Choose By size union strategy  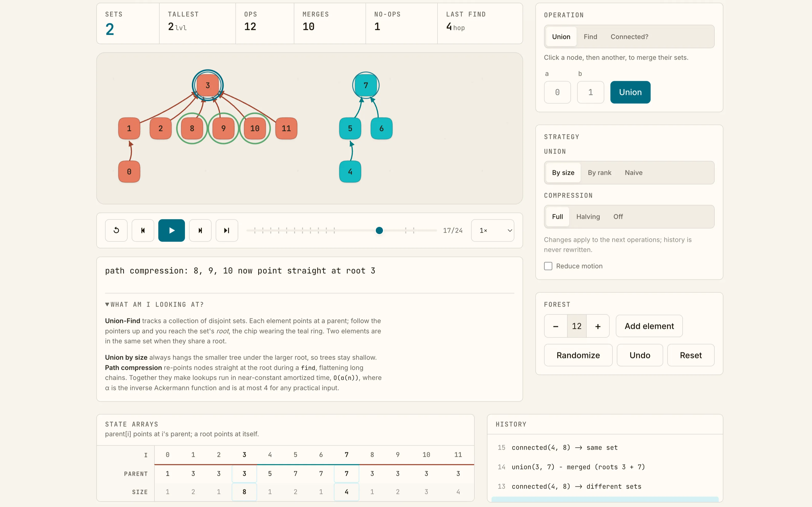(x=563, y=173)
